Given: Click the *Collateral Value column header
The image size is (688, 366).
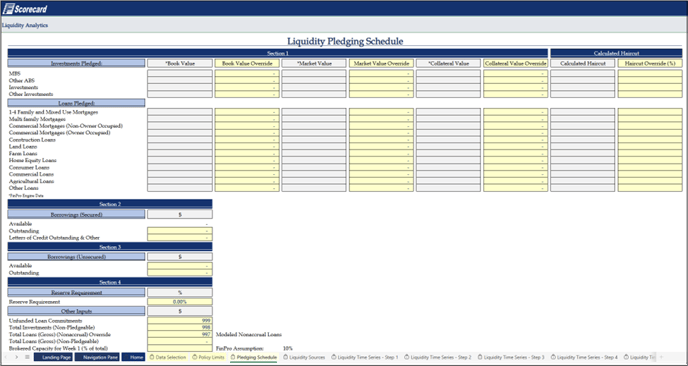Looking at the screenshot, I should tap(448, 63).
